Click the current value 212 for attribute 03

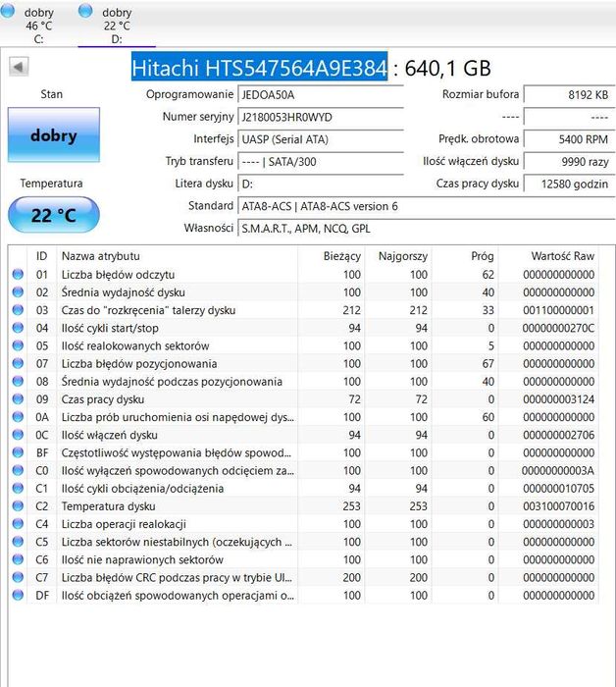(x=351, y=310)
